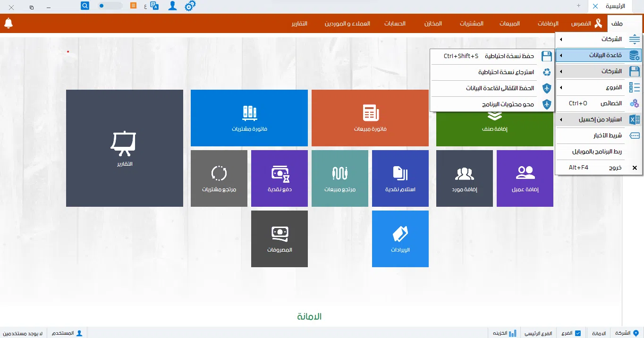Open the settings gears icon
Viewport: 644px width, 338px height.
[x=190, y=6]
